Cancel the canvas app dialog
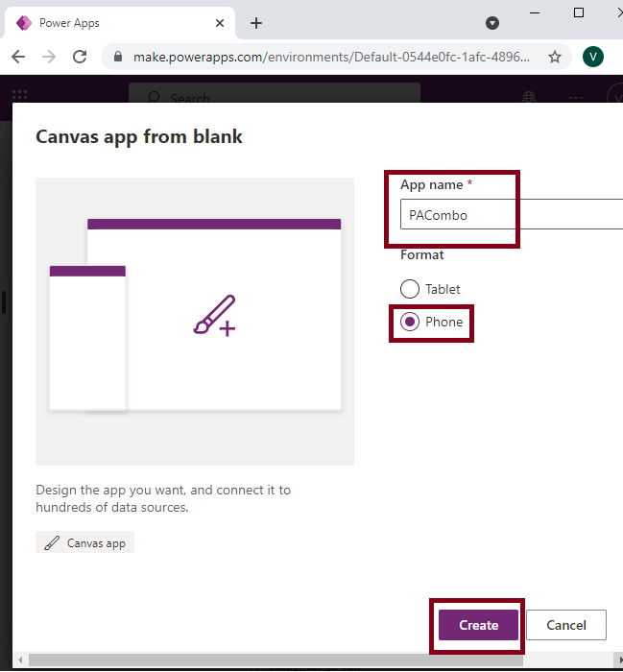 [565, 625]
